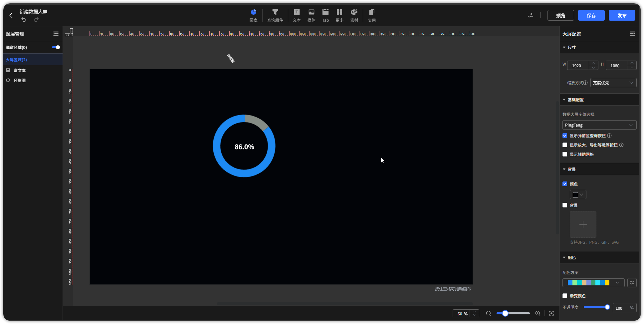Enable 显示辅助网格 checkbox

[x=565, y=154]
